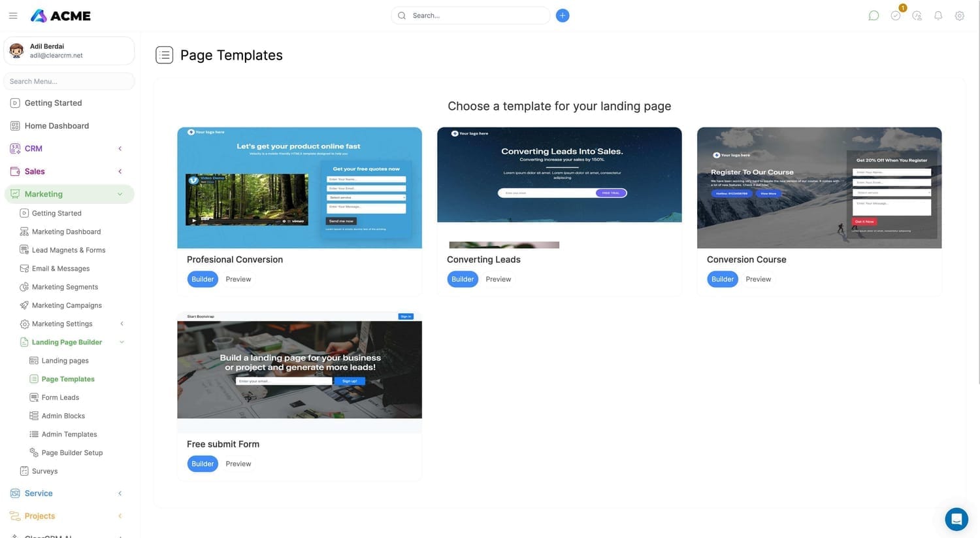Open the Service menu item
This screenshot has height=538, width=980.
[x=39, y=494]
